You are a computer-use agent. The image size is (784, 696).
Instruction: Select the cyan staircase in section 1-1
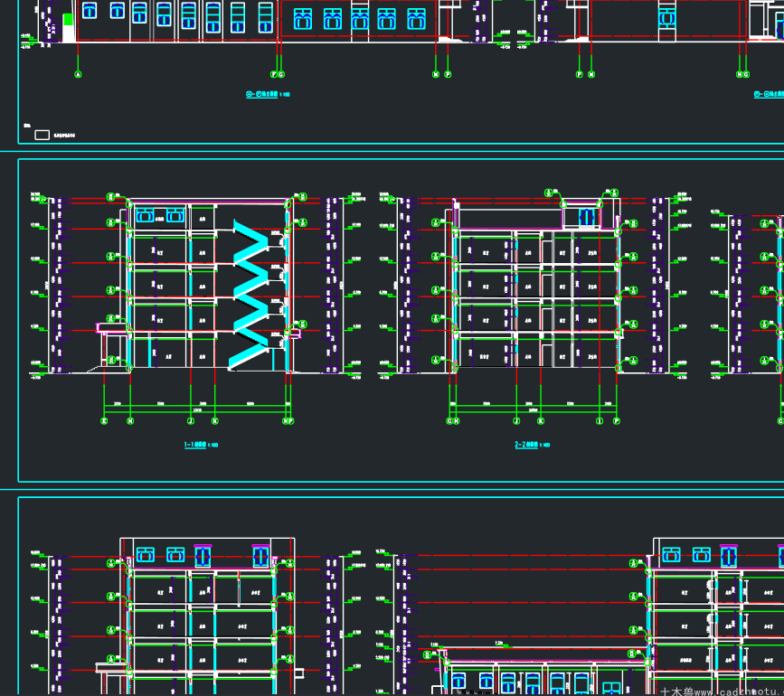coord(249,295)
